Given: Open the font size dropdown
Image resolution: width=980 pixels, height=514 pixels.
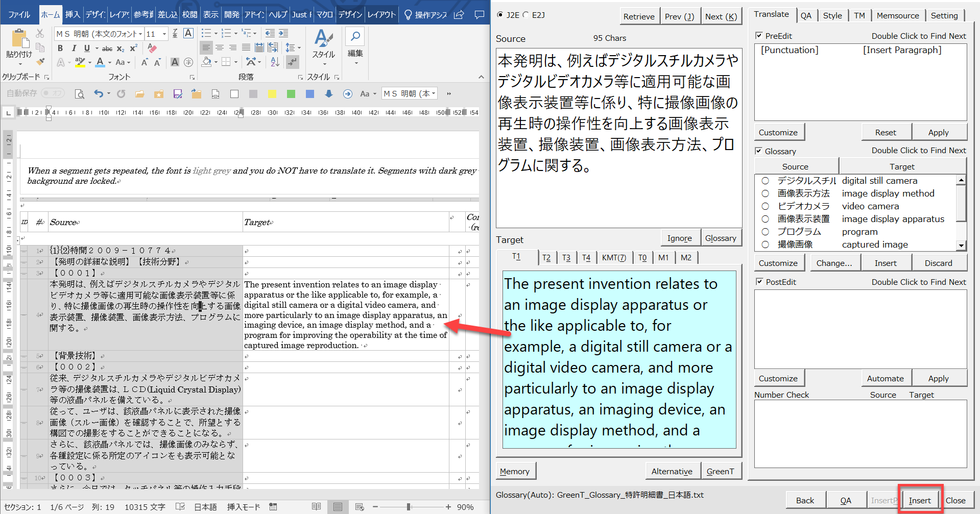Looking at the screenshot, I should click(164, 34).
